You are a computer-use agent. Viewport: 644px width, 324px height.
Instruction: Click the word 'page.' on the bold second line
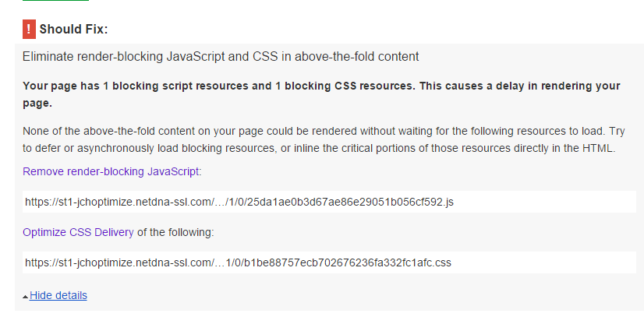tap(37, 104)
